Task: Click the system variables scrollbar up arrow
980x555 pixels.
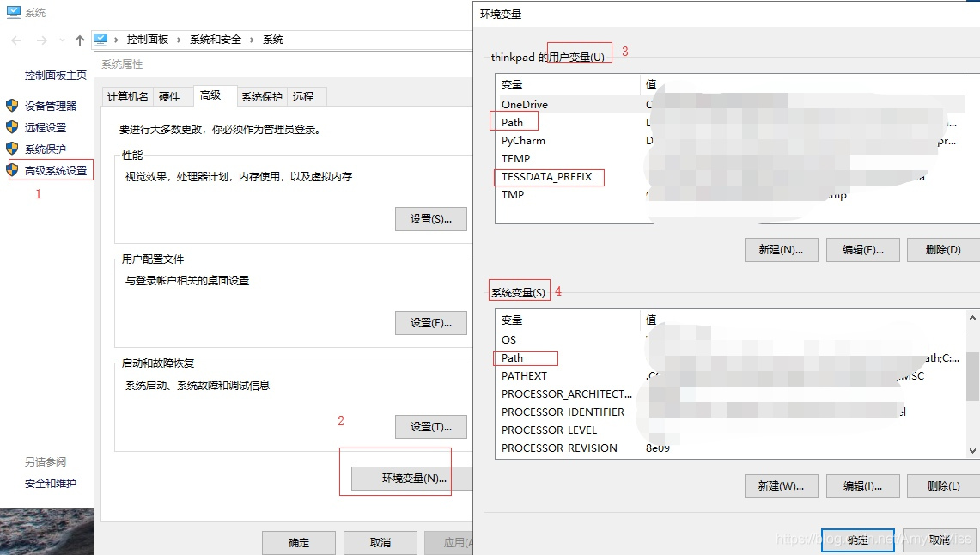Action: [x=972, y=318]
